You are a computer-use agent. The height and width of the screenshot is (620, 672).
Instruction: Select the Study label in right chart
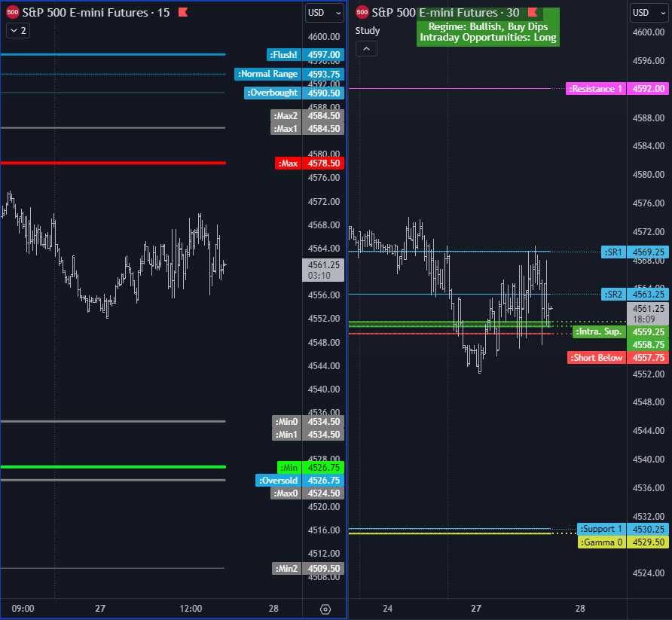point(368,31)
